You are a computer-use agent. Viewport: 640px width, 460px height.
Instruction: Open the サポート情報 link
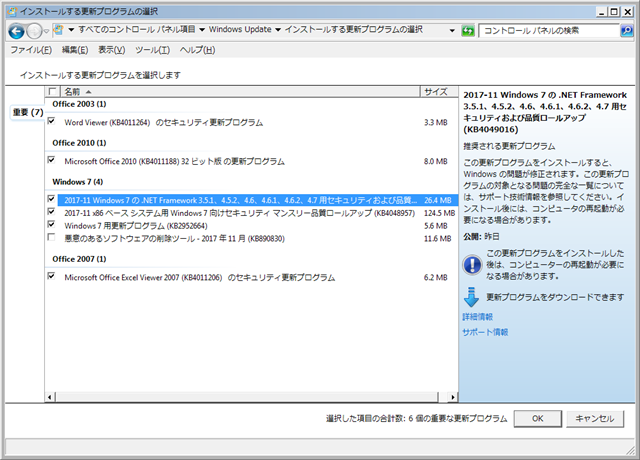[x=485, y=332]
